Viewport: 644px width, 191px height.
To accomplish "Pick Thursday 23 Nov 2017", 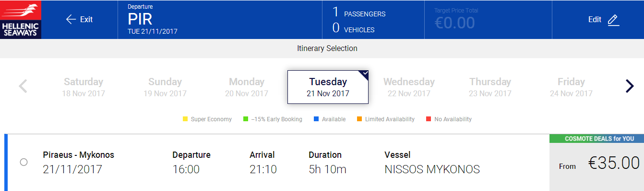I will coord(490,87).
